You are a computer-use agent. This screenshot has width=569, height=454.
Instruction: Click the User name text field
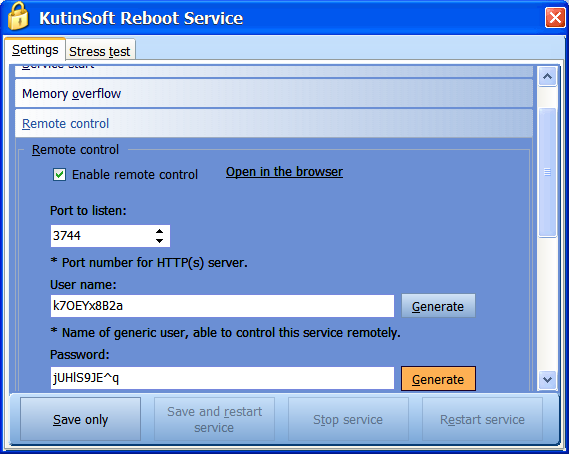pyautogui.click(x=222, y=306)
